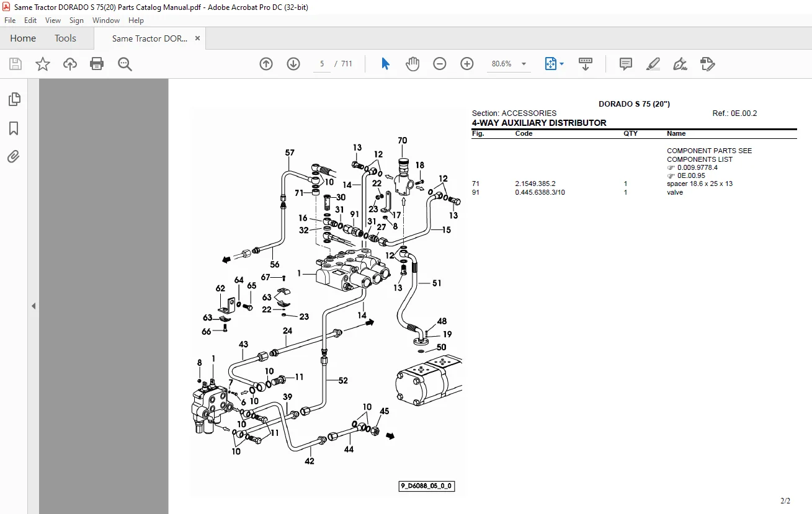Click the star bookmark icon in toolbar
The height and width of the screenshot is (514, 812).
tap(43, 64)
